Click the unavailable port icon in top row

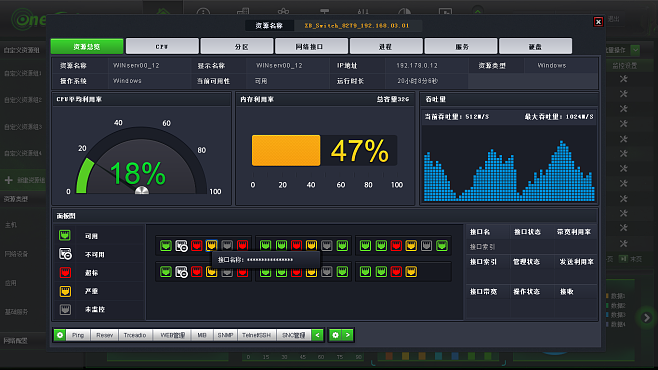[x=181, y=246]
